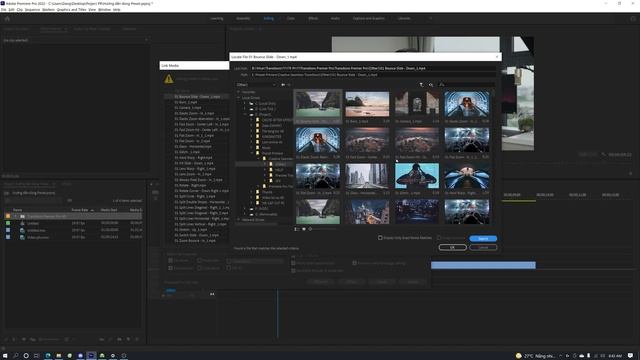
Task: Click the navigate back arrow beside the folder dropdown
Action: point(283,84)
